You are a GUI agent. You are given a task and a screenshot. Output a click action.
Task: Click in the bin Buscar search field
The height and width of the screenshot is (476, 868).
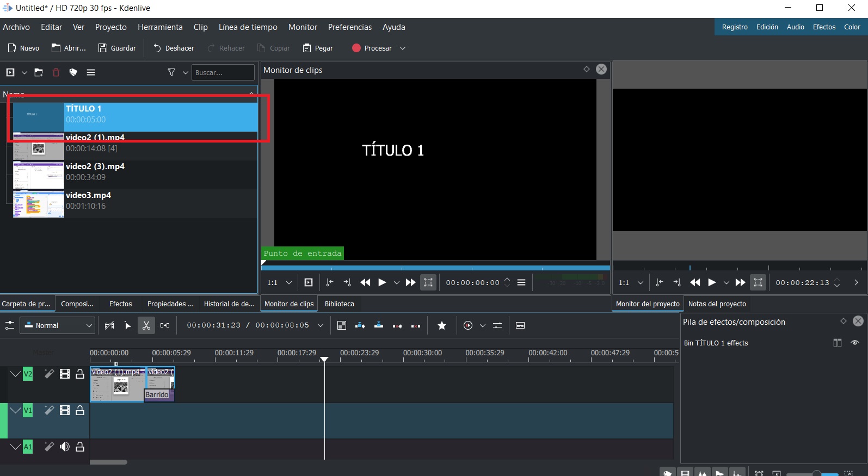coord(223,72)
